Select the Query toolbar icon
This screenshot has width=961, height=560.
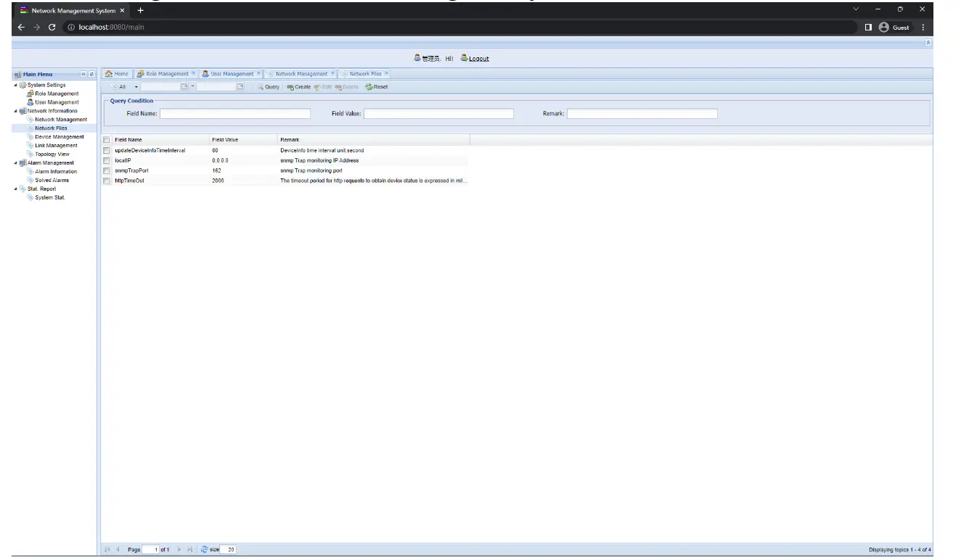pos(269,86)
